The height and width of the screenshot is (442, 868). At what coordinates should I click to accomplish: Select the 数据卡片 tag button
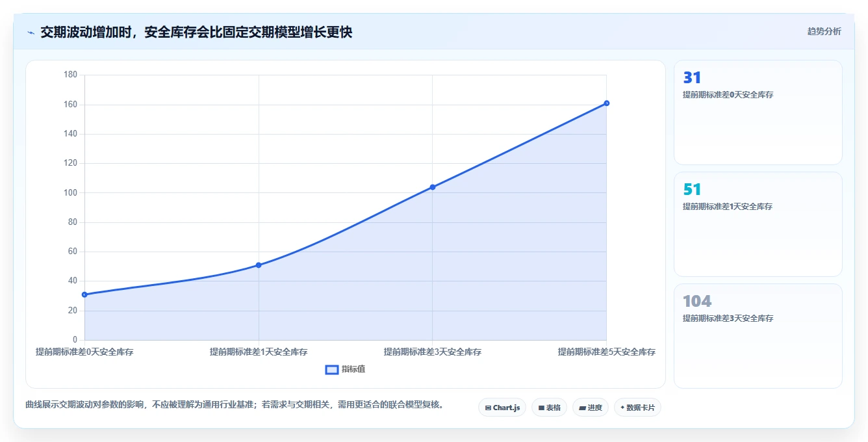637,408
